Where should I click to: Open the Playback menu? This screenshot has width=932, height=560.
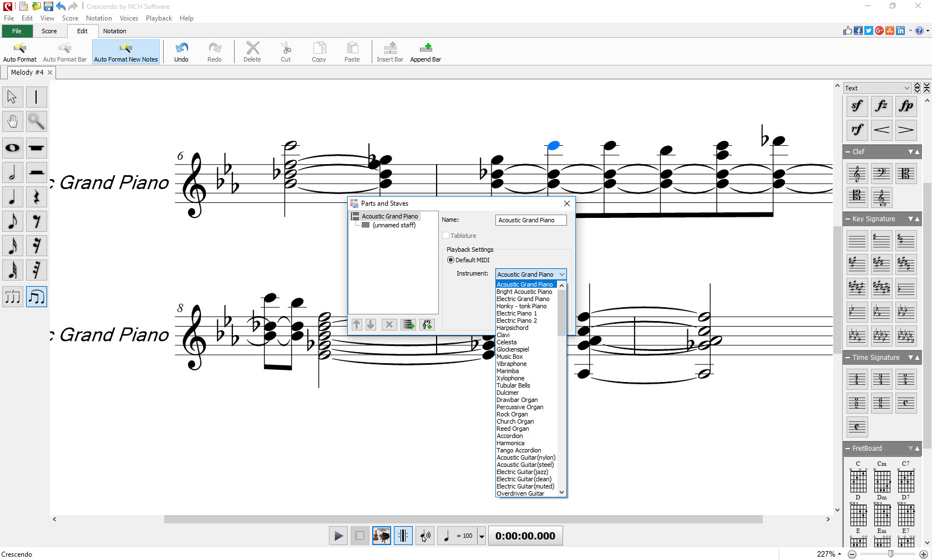[158, 18]
